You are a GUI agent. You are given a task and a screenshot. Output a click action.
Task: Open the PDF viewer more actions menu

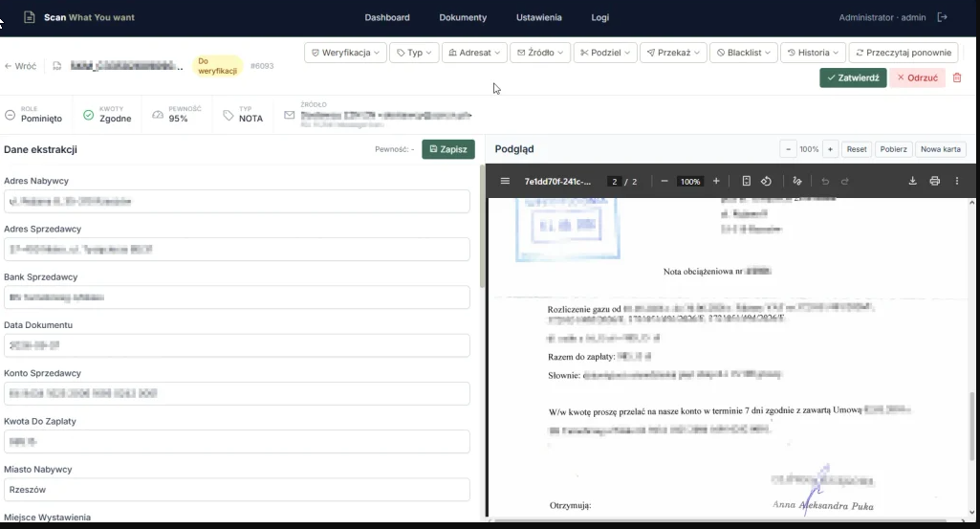957,182
